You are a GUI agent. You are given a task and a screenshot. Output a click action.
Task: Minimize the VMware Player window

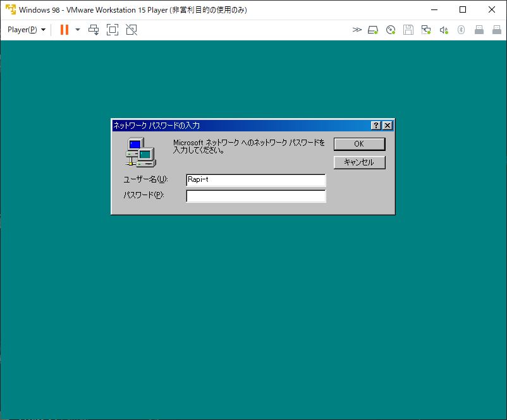pyautogui.click(x=434, y=9)
